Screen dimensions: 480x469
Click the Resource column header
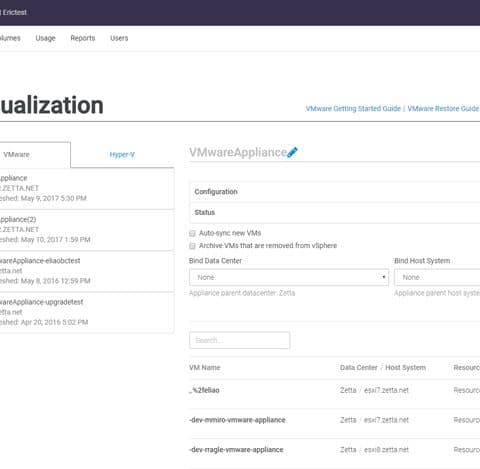(x=467, y=368)
